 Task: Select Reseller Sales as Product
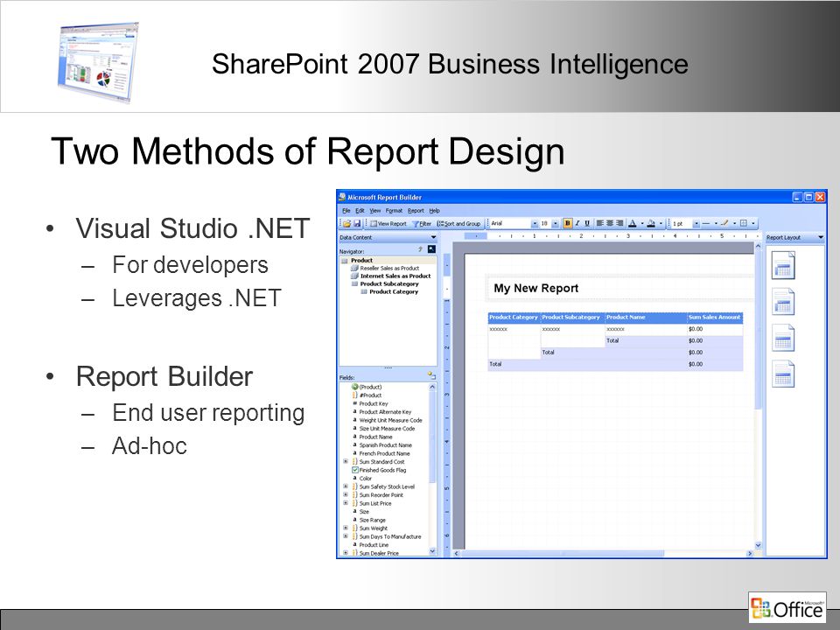click(x=389, y=268)
